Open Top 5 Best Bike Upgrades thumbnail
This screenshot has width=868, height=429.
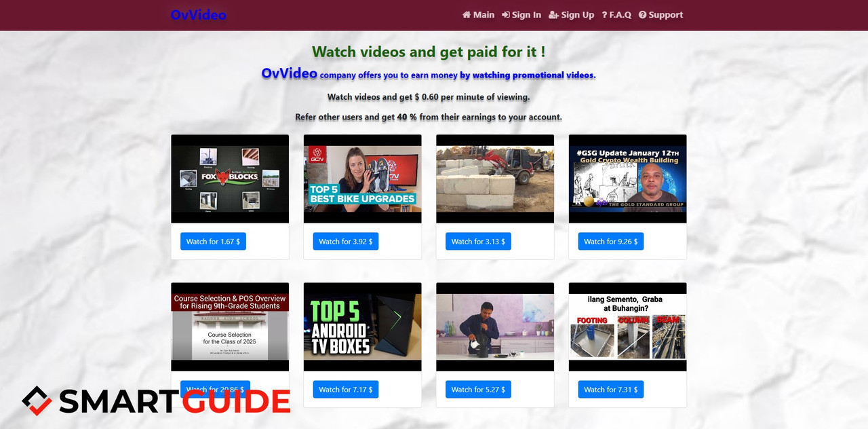click(x=363, y=179)
